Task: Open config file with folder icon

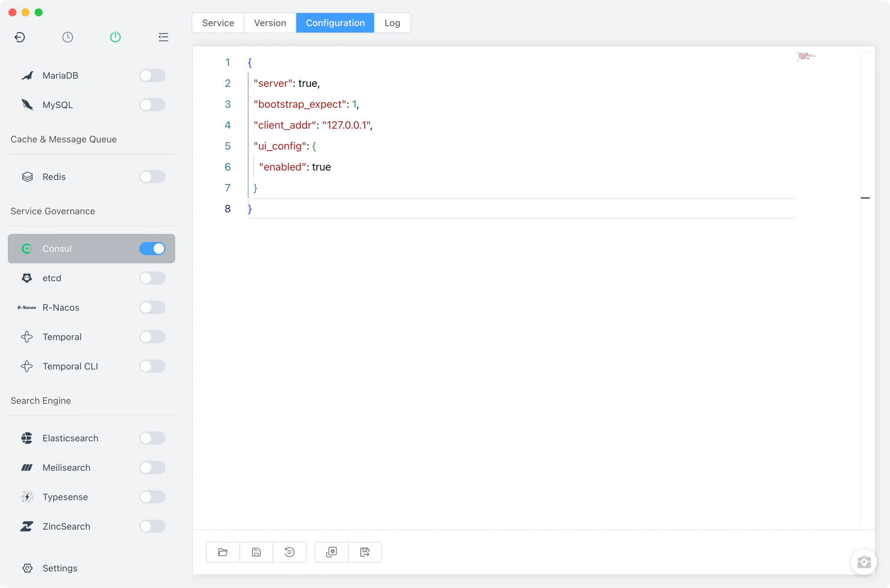Action: pos(223,552)
